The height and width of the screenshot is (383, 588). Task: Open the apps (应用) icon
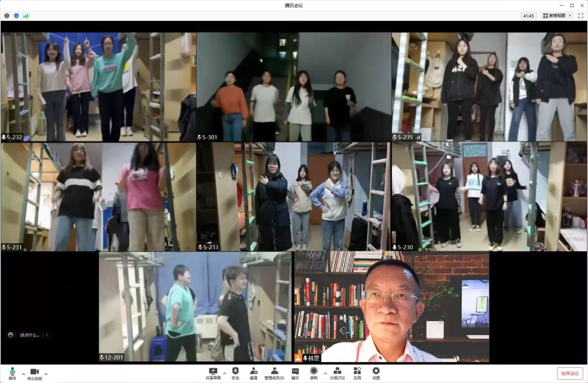(357, 373)
